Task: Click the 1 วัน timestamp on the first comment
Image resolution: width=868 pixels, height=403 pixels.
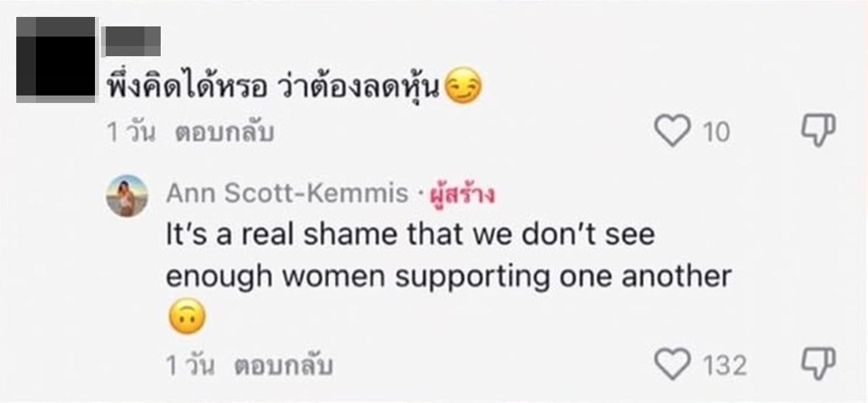Action: coord(131,132)
